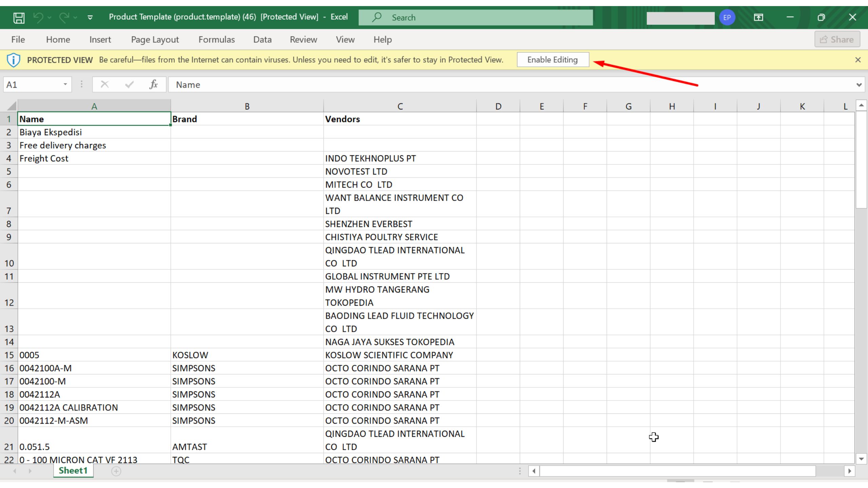The width and height of the screenshot is (868, 488).
Task: Select row 15 header
Action: pos(9,355)
